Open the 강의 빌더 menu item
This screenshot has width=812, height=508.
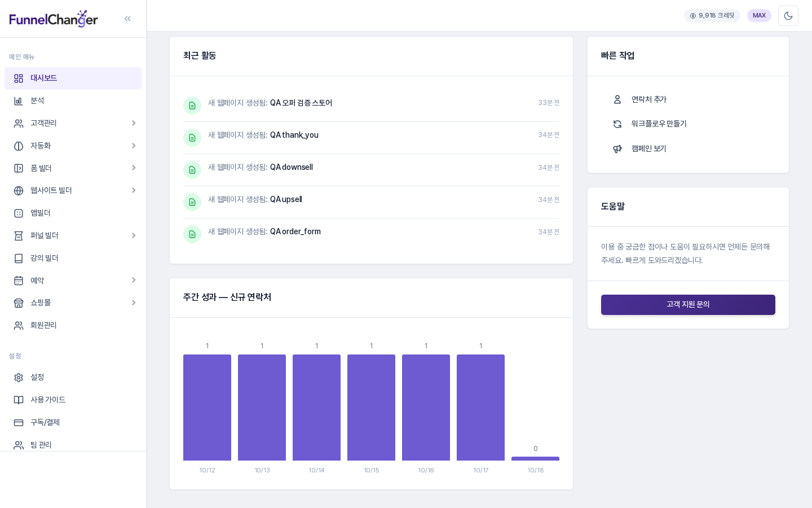coord(73,259)
